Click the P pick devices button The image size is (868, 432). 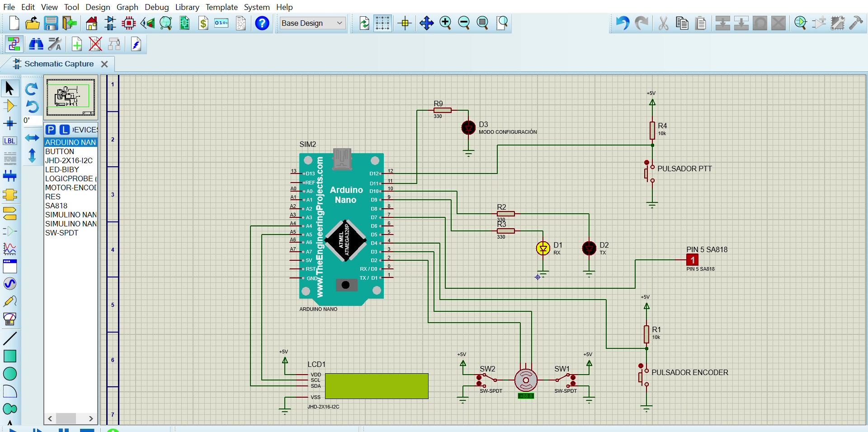(51, 130)
